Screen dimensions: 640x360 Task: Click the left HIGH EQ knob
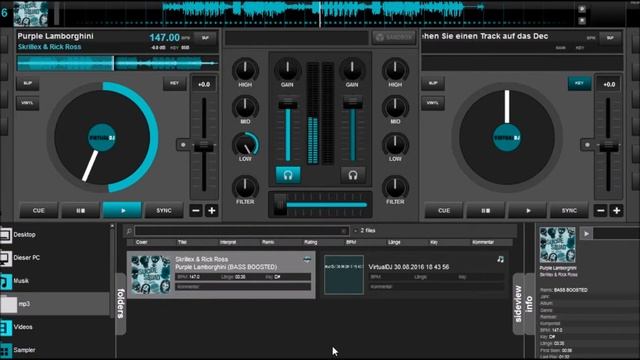[x=245, y=69]
